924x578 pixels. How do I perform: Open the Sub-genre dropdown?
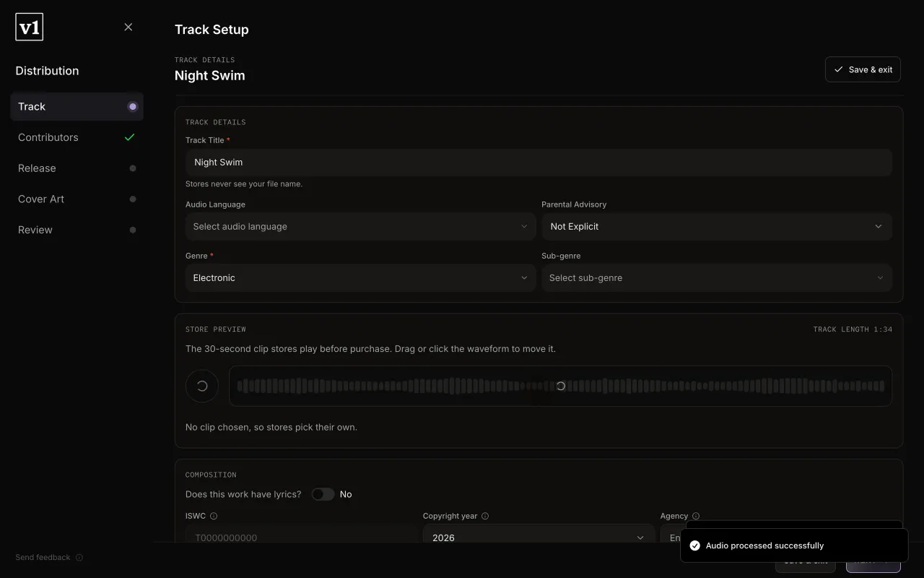click(x=717, y=277)
